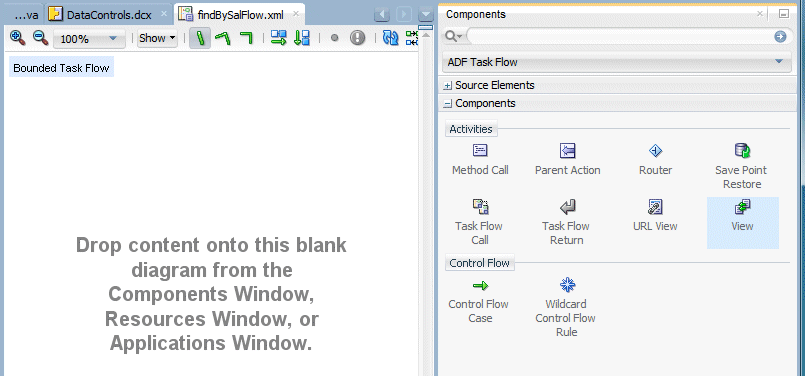
Task: Open the search options magnifier dropdown
Action: point(453,36)
